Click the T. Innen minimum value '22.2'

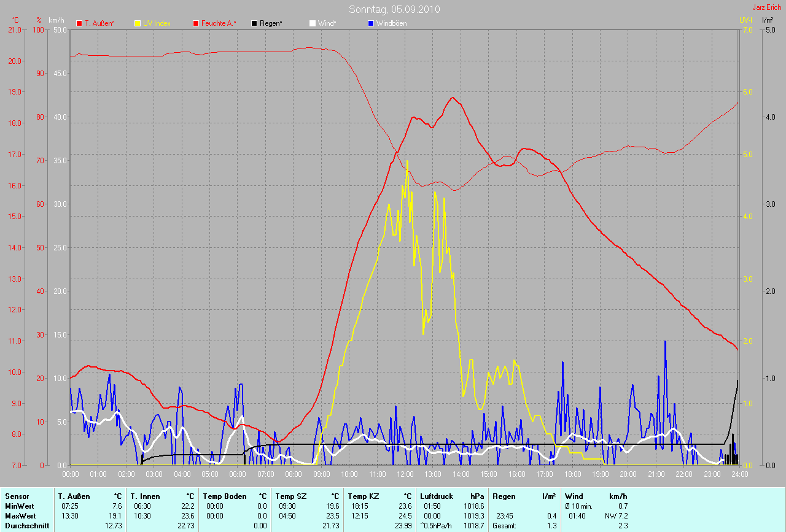click(188, 506)
